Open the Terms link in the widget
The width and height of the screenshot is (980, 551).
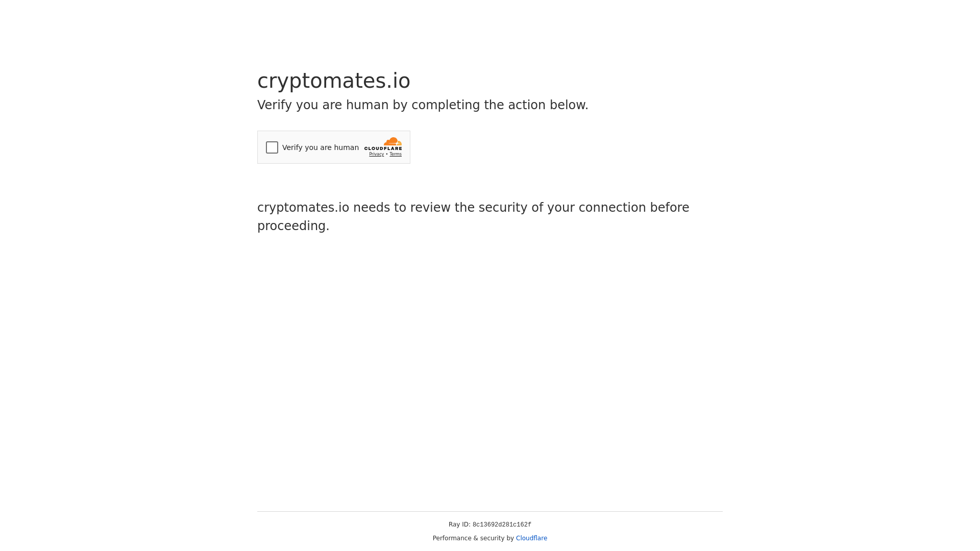click(396, 154)
